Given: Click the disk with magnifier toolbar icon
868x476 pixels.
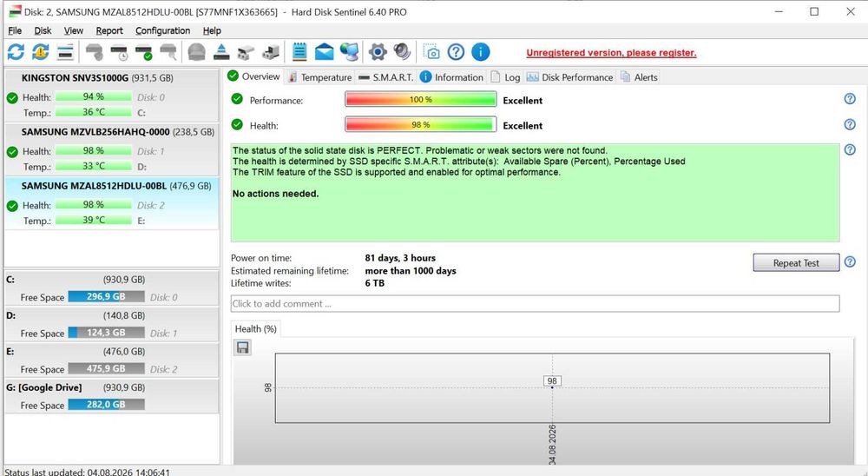Looking at the screenshot, I should click(x=168, y=52).
